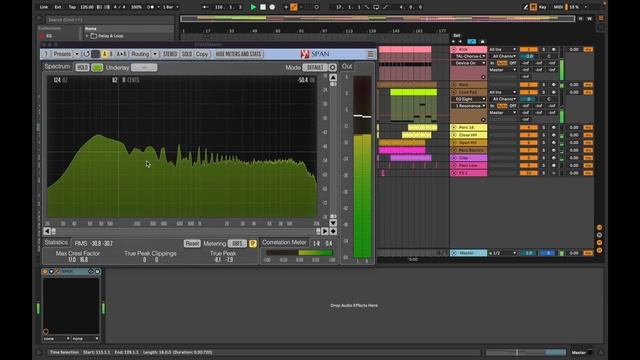Select the Master track header
This screenshot has height=360, width=640.
click(x=469, y=253)
